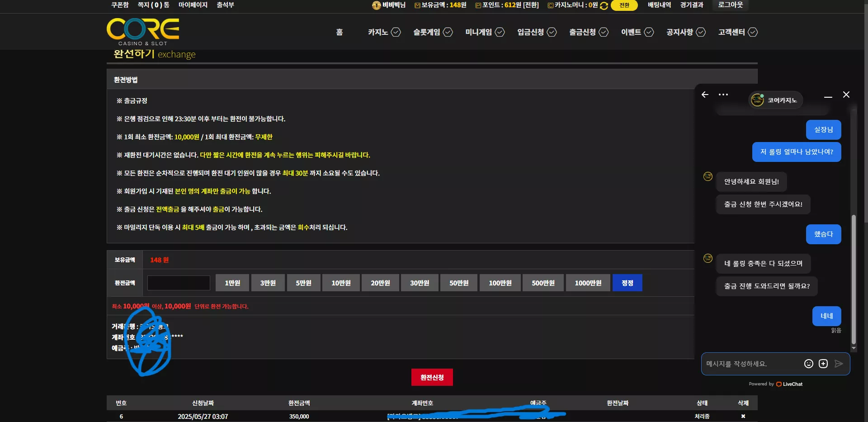Click the 처리중 status in row 6
This screenshot has height=422, width=868.
coord(702,416)
